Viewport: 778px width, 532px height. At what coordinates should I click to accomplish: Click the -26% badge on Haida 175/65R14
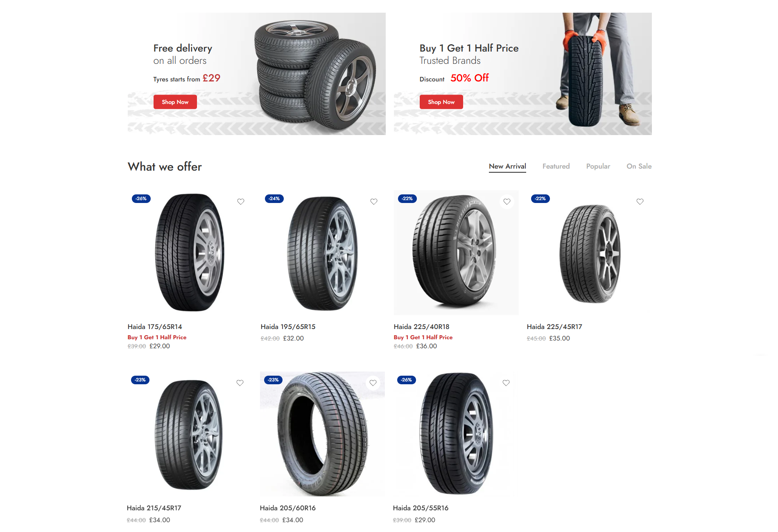(141, 198)
